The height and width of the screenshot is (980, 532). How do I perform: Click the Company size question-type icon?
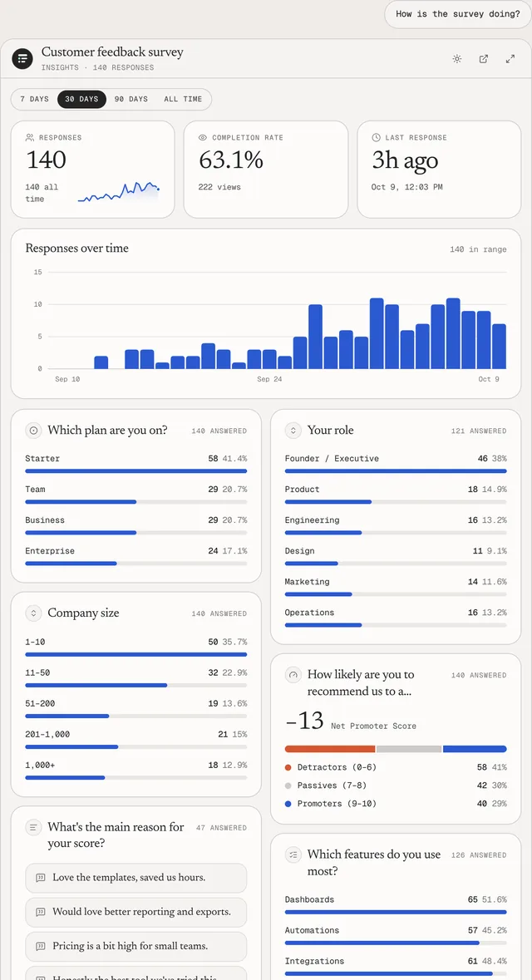point(34,613)
